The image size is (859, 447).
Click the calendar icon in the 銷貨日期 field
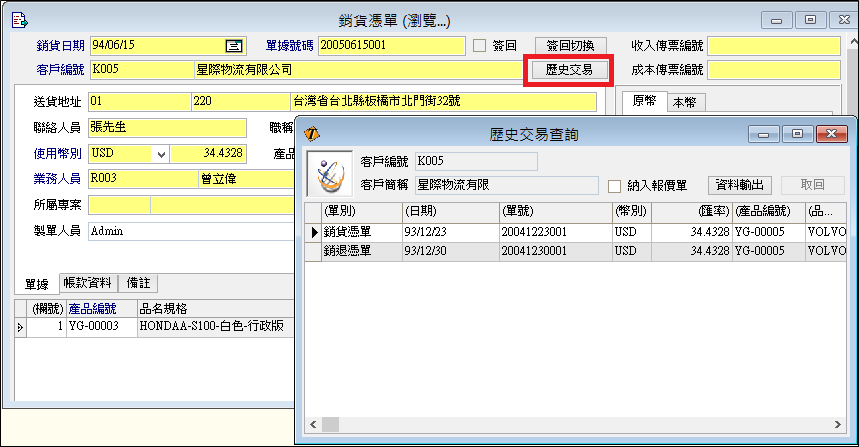pos(234,45)
